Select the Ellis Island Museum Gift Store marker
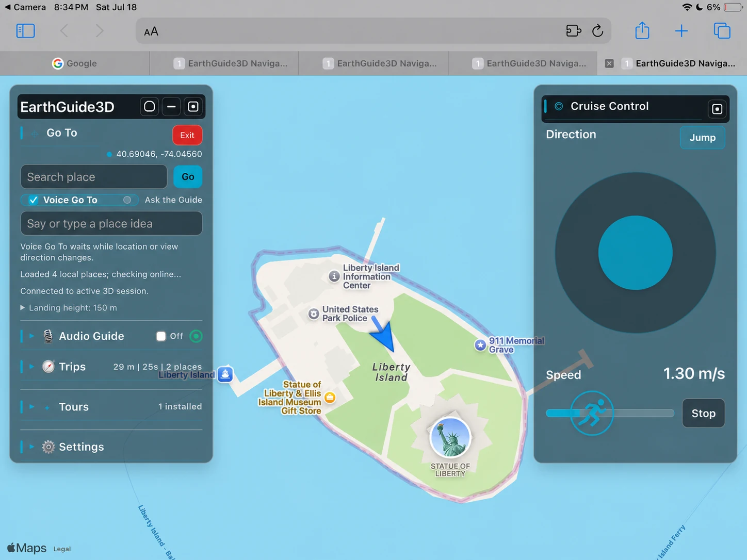747x560 pixels. click(x=330, y=398)
